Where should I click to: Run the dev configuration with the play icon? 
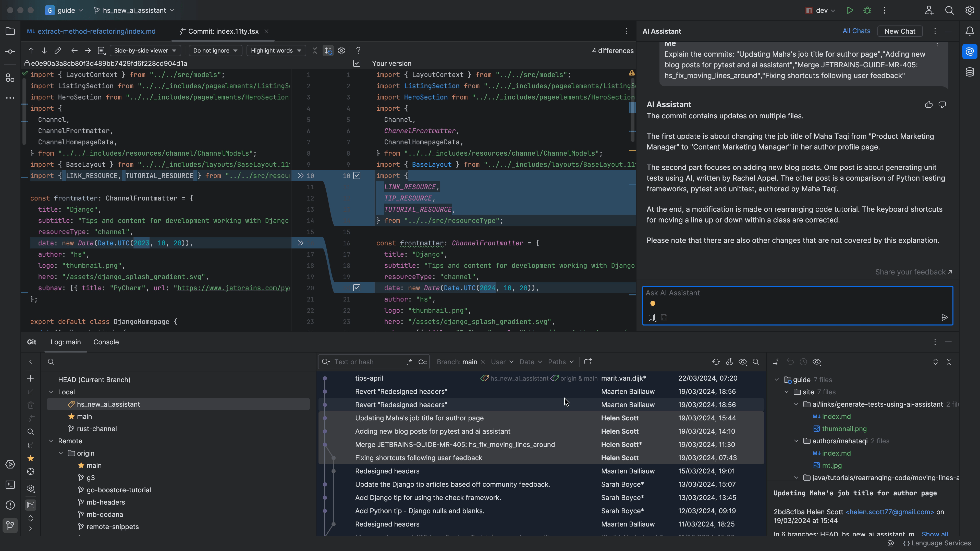[850, 10]
